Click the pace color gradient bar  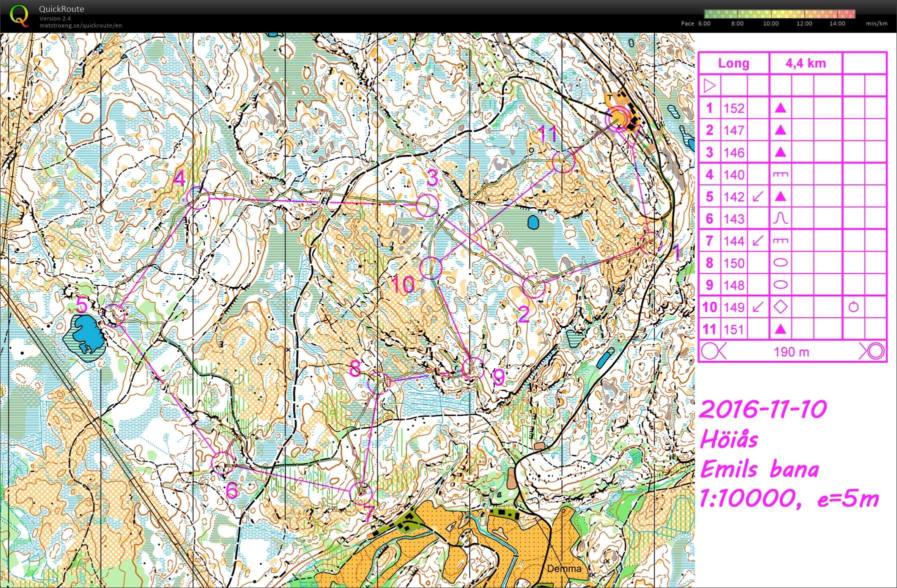pyautogui.click(x=779, y=13)
